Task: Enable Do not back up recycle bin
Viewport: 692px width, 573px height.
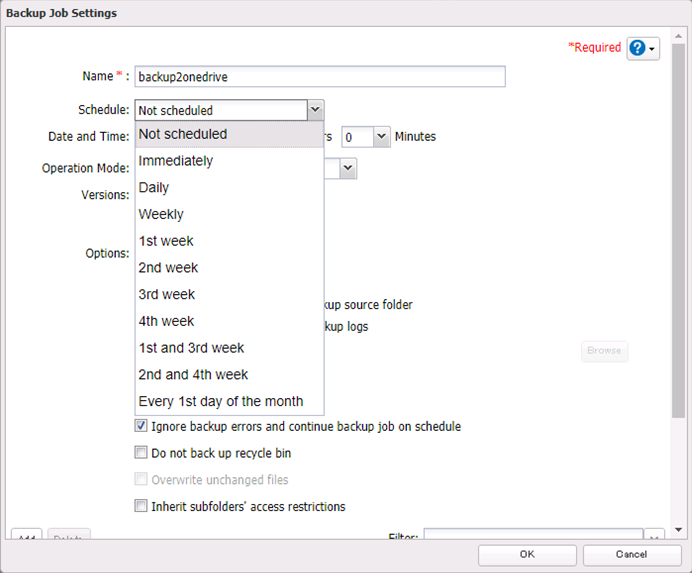Action: click(x=141, y=452)
